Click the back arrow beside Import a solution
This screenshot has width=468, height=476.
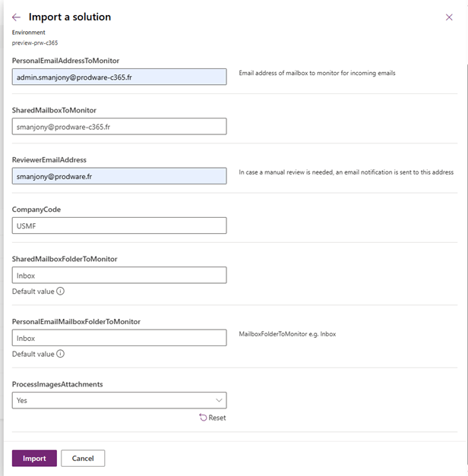[x=16, y=17]
